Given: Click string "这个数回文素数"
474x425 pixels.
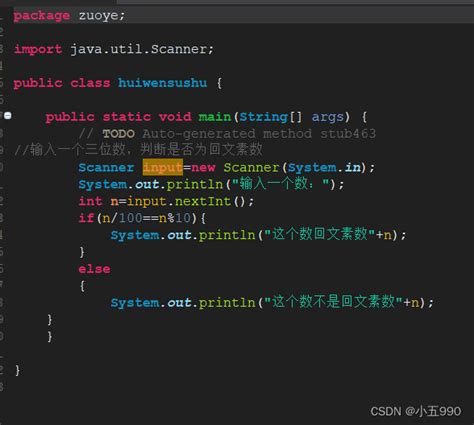Looking at the screenshot, I should (320, 235).
